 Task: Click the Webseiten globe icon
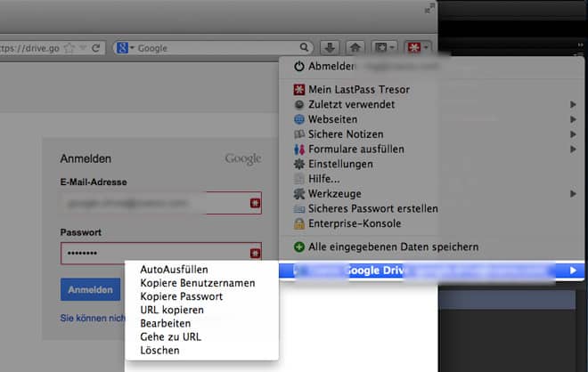[x=298, y=119]
